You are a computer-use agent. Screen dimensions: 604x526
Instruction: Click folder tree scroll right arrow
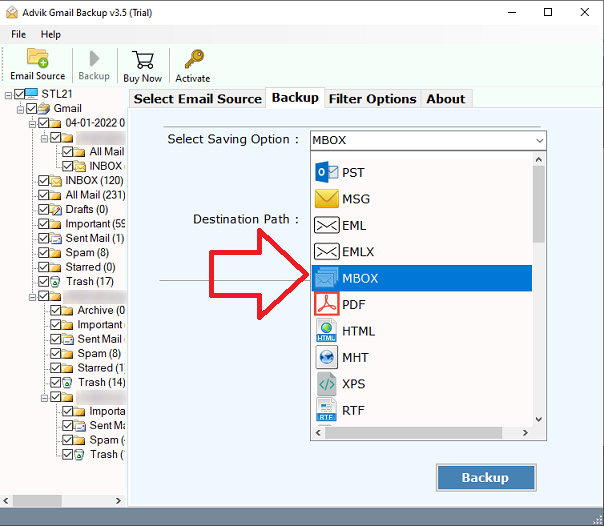(x=118, y=501)
